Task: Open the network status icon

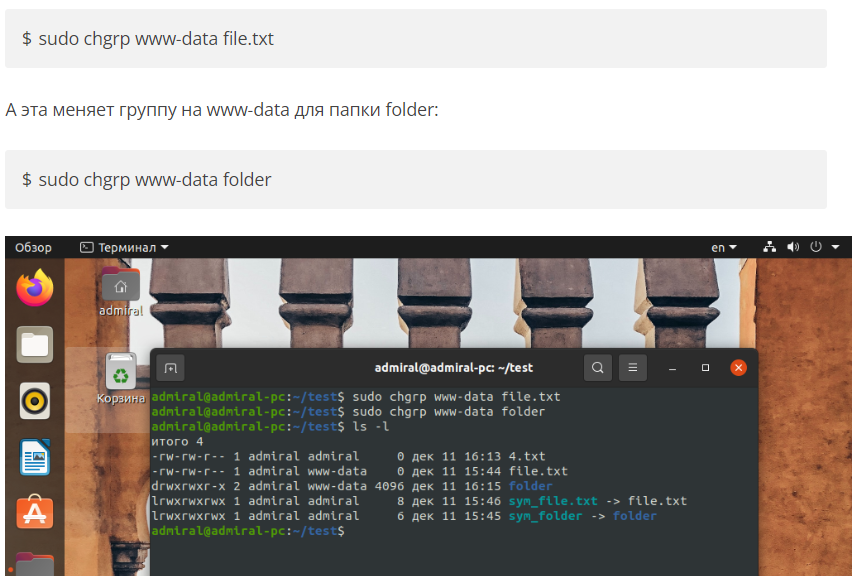Action: pos(770,247)
